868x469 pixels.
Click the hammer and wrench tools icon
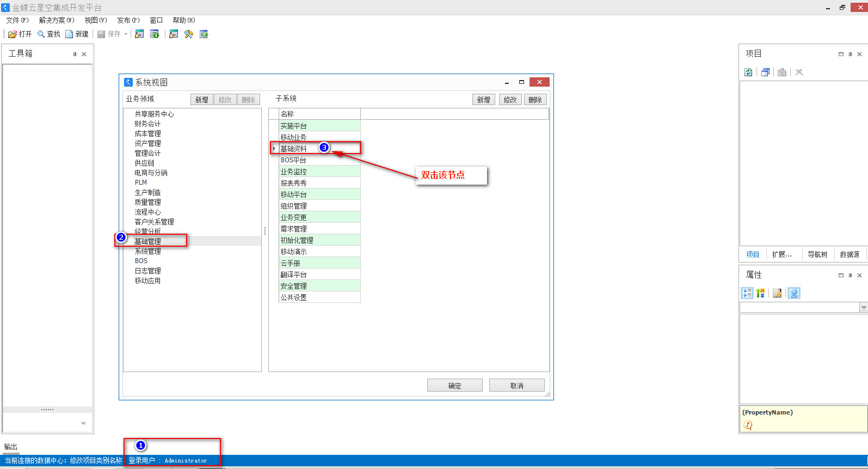click(x=189, y=34)
